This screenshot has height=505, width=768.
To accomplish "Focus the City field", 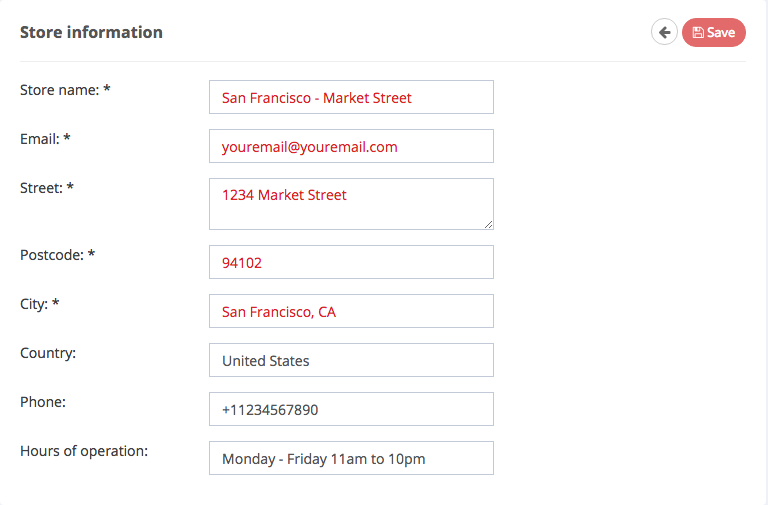I will (x=351, y=311).
